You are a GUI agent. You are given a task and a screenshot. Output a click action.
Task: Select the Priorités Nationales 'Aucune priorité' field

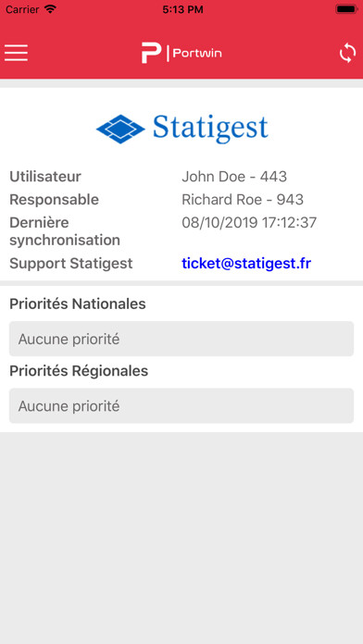pos(181,339)
